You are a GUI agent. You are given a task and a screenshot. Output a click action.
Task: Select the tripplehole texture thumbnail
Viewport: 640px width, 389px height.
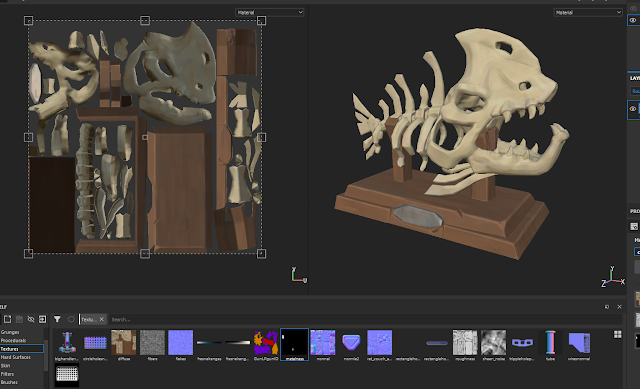pos(522,342)
